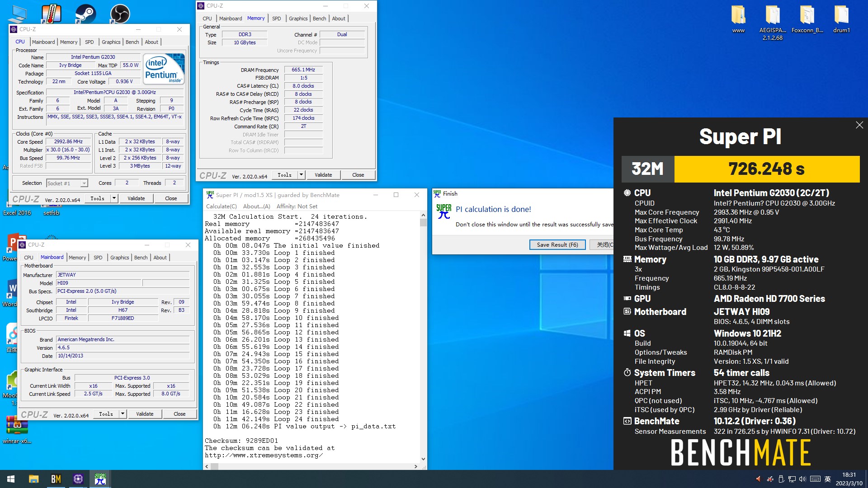Click Save Result (F6) button
Screen dimensions: 868x488
click(557, 244)
